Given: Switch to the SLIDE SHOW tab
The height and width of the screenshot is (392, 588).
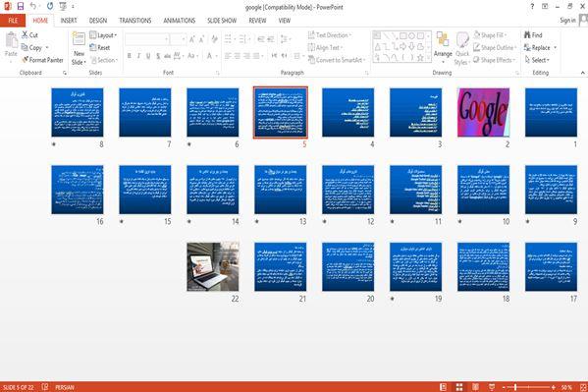Looking at the screenshot, I should click(222, 21).
